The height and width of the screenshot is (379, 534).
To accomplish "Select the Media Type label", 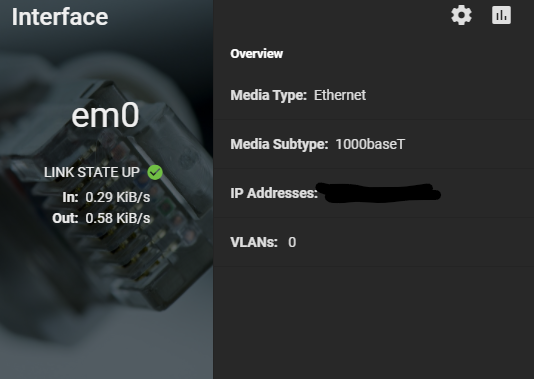I will coord(269,95).
